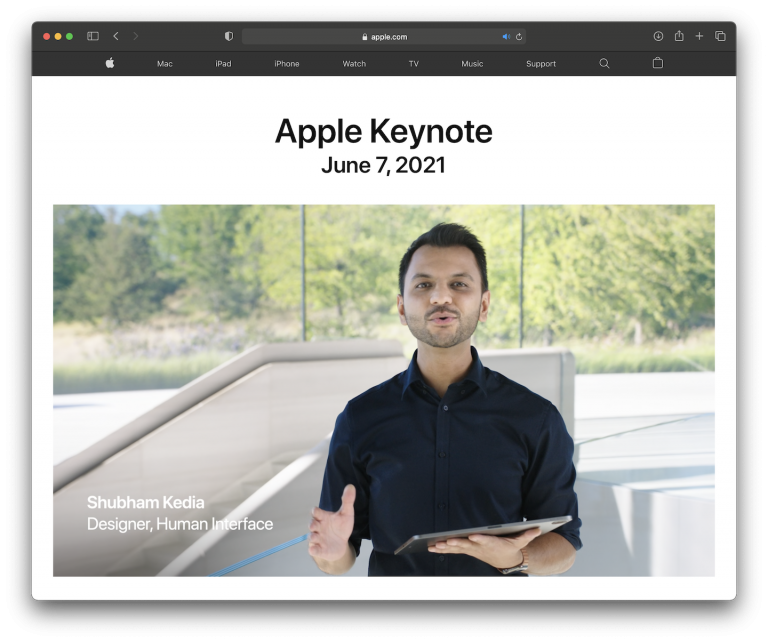Go forward to the next page

136,36
